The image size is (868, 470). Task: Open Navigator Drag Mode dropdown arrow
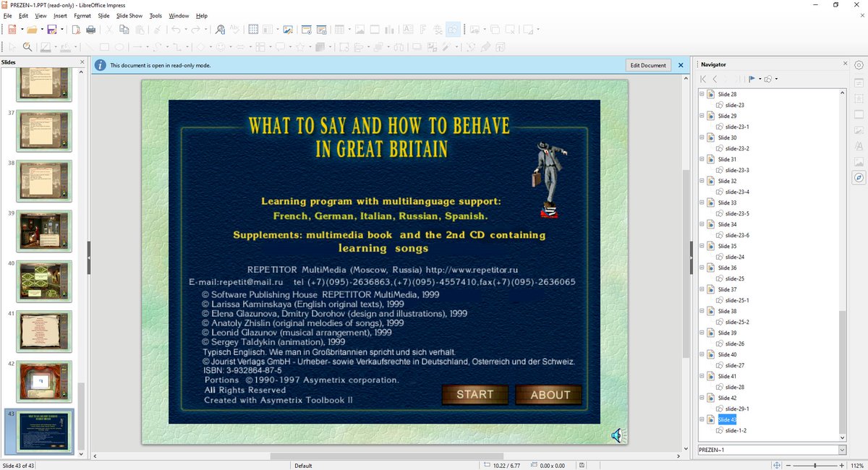tap(759, 79)
